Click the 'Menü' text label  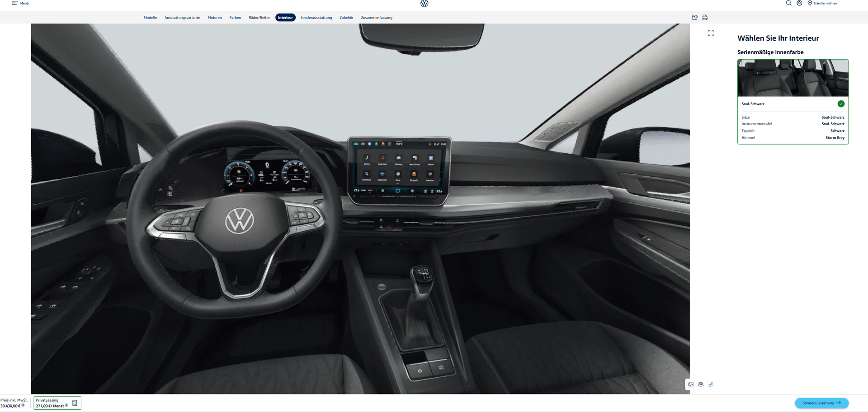pos(24,3)
